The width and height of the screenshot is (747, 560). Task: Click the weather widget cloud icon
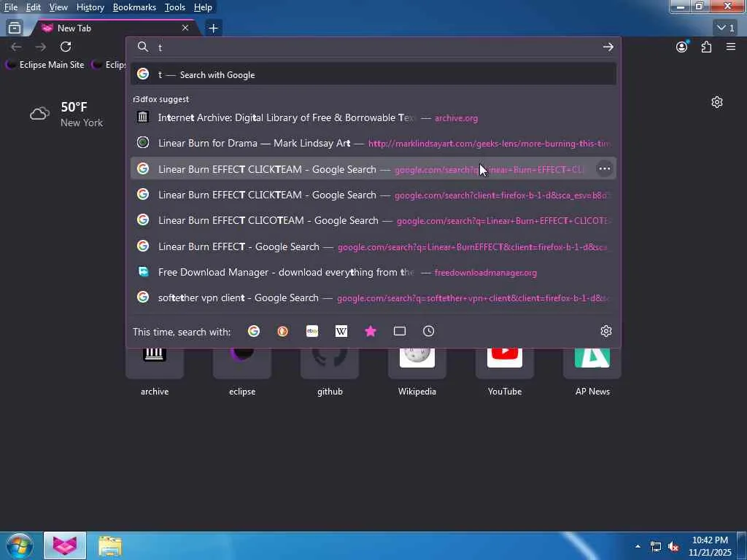coord(39,114)
